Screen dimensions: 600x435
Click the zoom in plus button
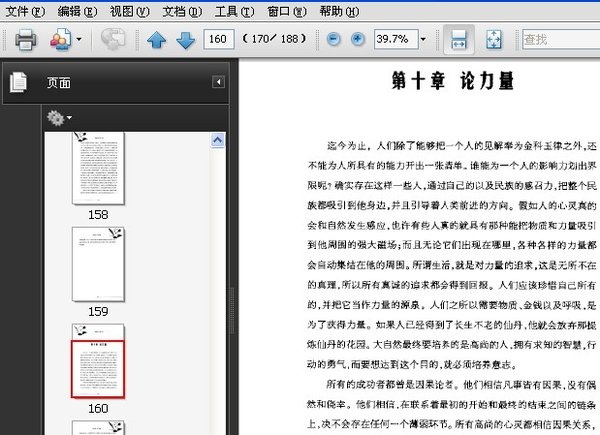point(358,39)
